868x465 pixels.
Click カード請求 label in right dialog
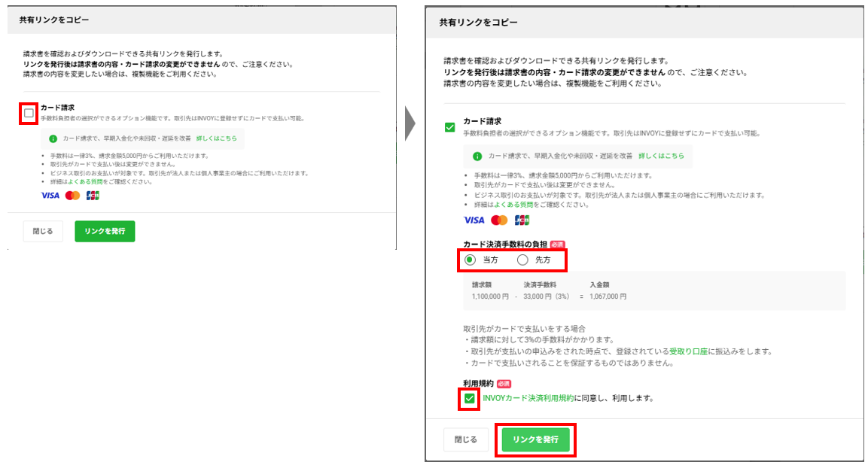click(x=482, y=120)
